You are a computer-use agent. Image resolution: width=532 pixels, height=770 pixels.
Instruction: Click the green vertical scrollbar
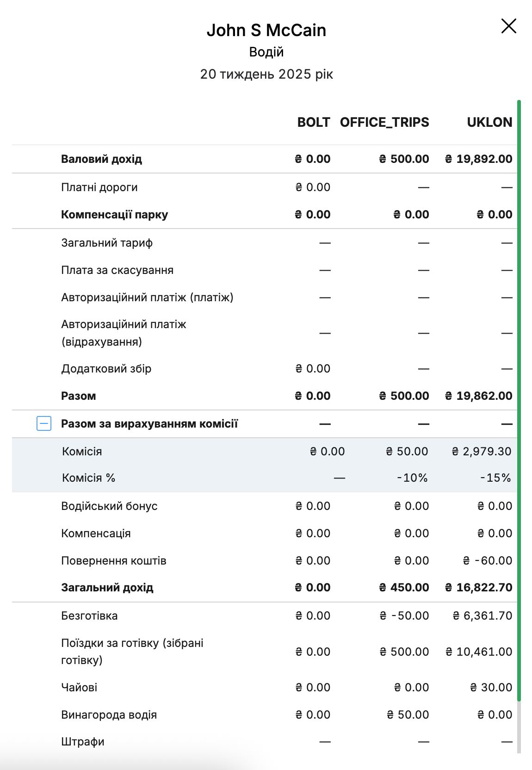(x=519, y=400)
